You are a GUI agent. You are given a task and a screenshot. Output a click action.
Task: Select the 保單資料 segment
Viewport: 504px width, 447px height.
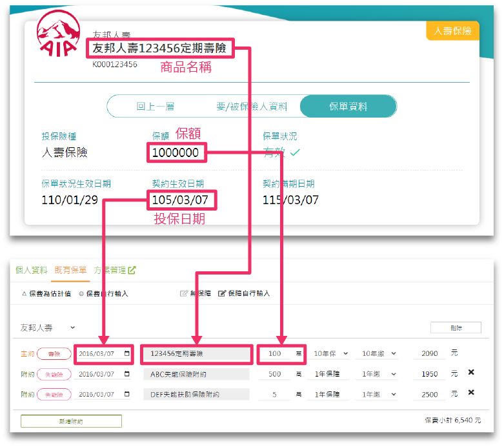pyautogui.click(x=348, y=106)
